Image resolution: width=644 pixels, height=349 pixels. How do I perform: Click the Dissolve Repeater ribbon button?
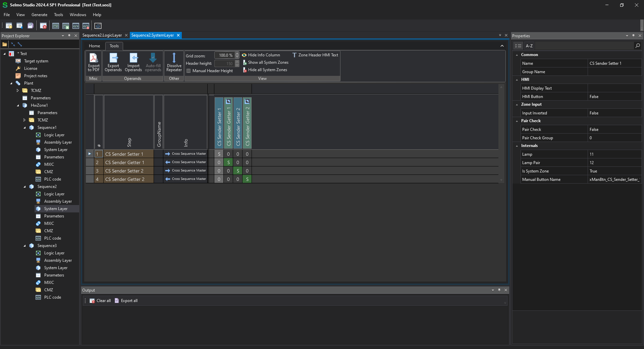point(174,62)
